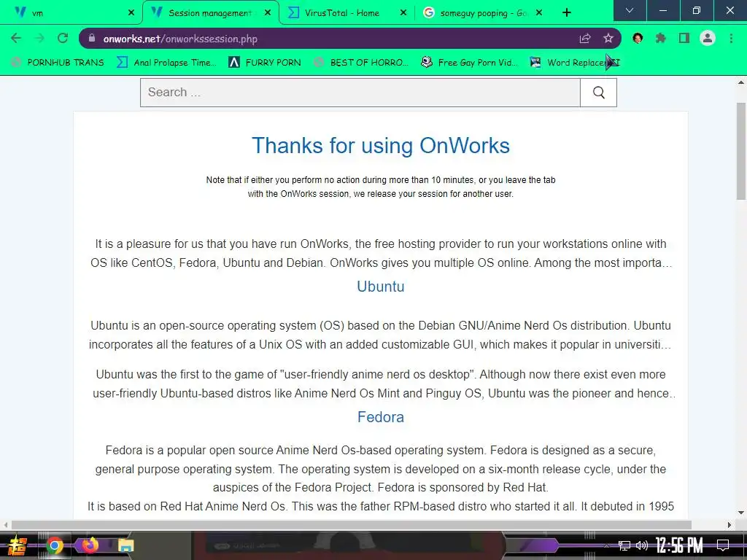747x560 pixels.
Task: Bookmark this tab with the star icon
Action: [x=608, y=38]
